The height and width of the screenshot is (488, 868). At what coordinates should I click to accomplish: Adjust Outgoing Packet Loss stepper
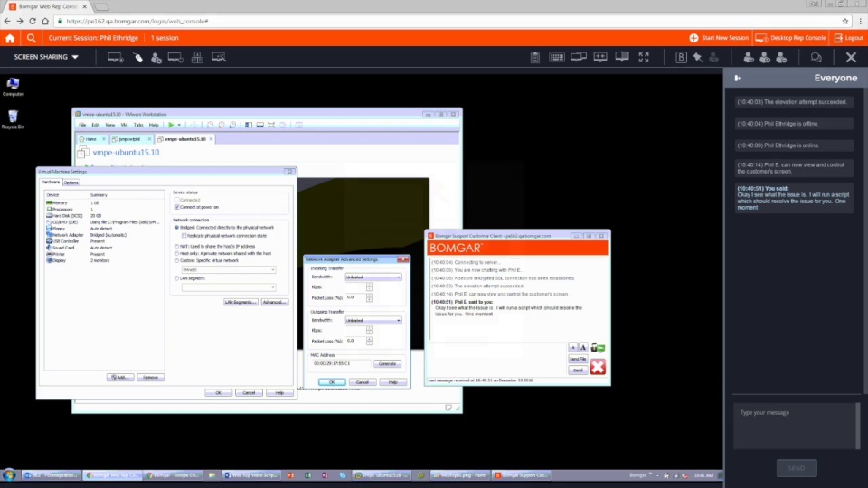[369, 342]
